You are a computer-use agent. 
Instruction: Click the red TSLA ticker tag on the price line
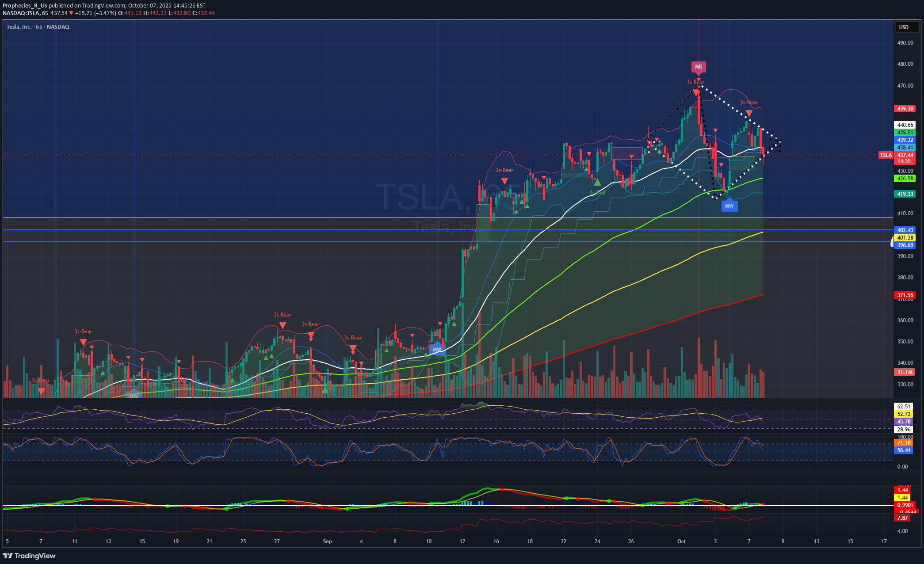pyautogui.click(x=886, y=155)
